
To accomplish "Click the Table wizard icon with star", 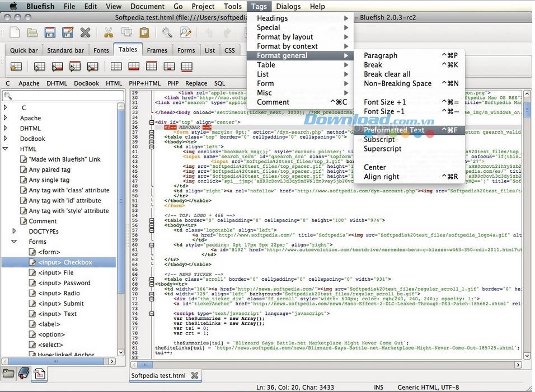I will [x=16, y=67].
